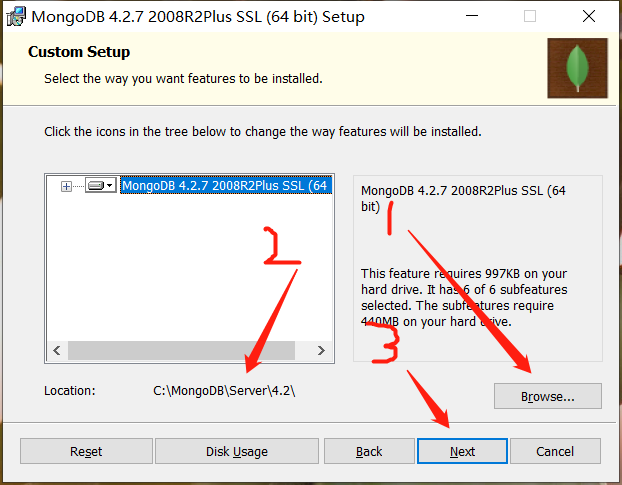Click the Reset button
The height and width of the screenshot is (485, 622).
coord(86,451)
